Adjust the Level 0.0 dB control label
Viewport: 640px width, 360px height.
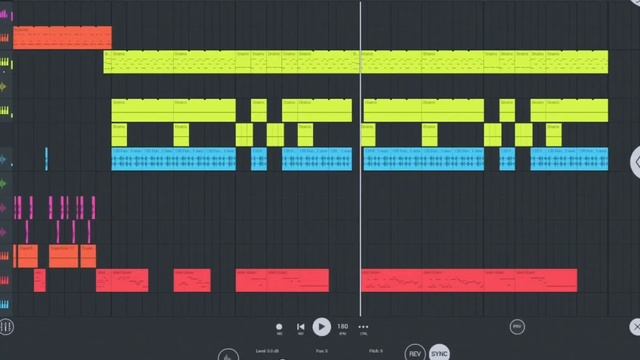(267, 351)
